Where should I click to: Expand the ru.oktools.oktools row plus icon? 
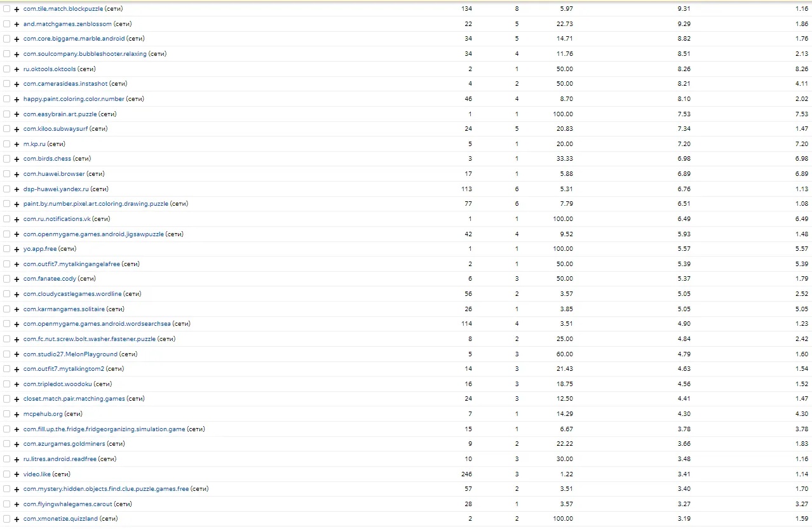click(x=17, y=69)
